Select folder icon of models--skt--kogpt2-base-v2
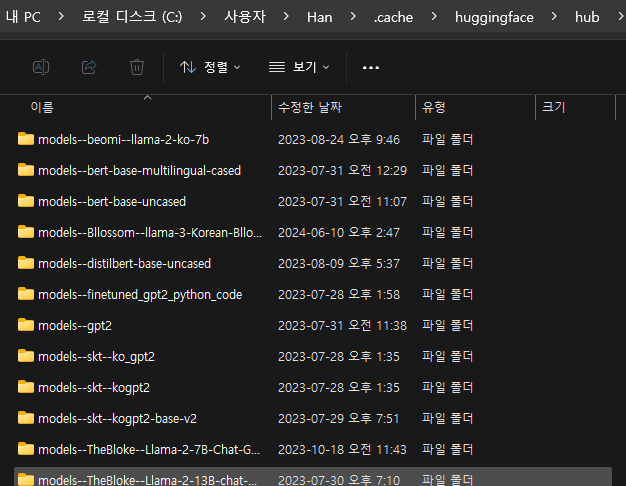626x486 pixels. (x=26, y=418)
